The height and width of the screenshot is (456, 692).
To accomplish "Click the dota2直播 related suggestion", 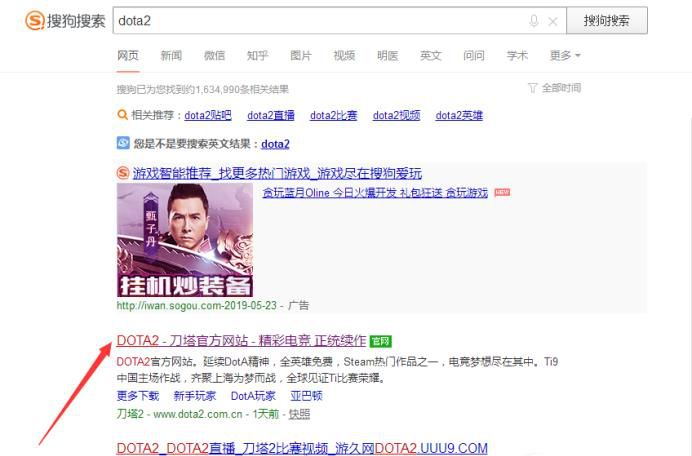I will pos(271,115).
